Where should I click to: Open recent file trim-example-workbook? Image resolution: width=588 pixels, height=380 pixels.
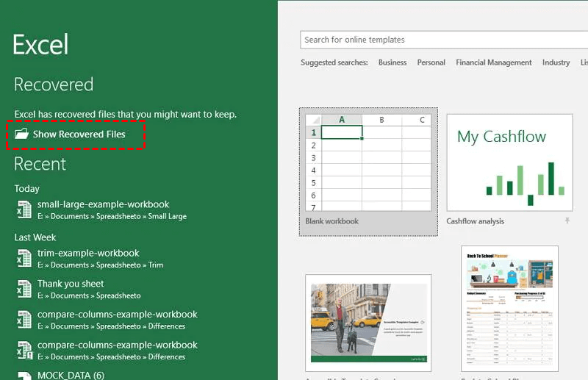88,254
